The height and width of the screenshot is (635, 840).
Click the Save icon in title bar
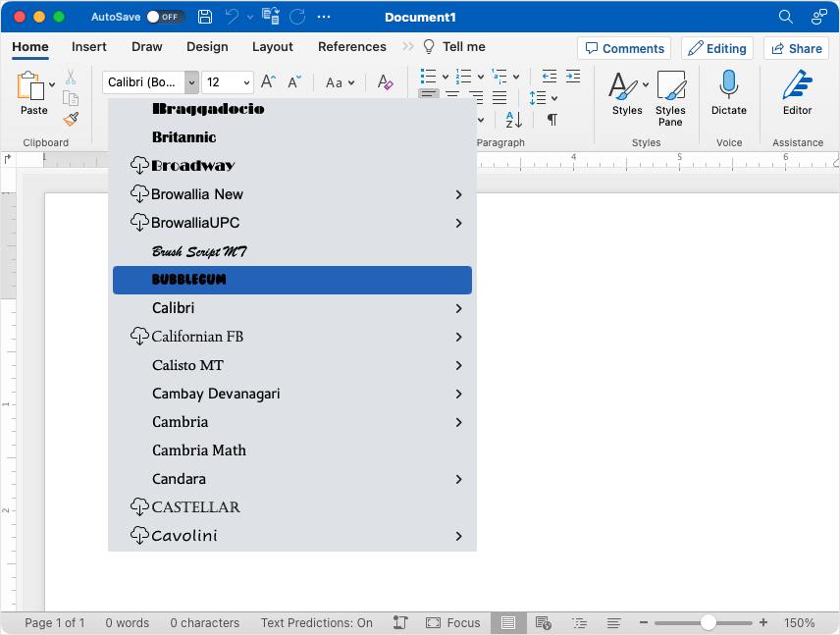click(205, 17)
